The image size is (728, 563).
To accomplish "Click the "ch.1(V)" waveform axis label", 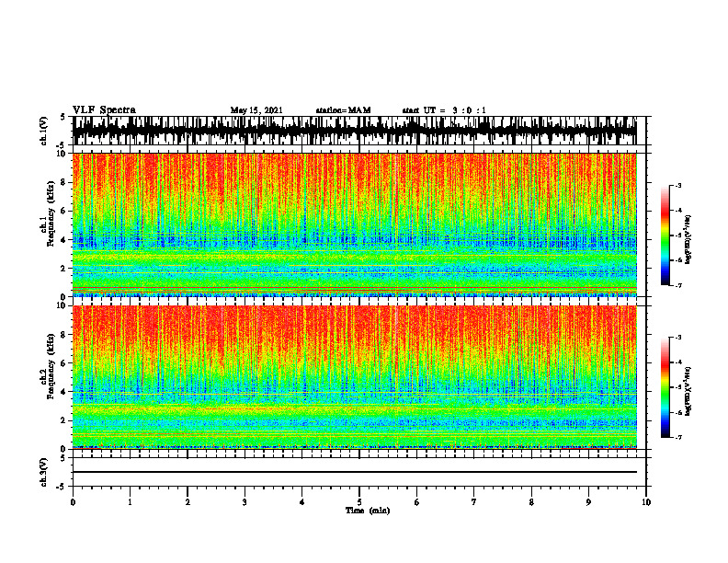I will click(44, 131).
